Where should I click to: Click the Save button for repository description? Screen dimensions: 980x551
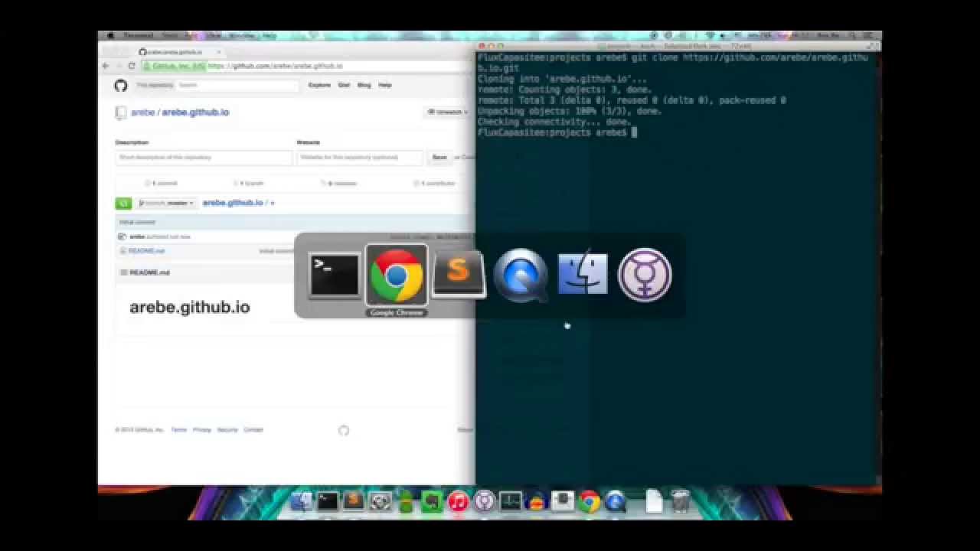pyautogui.click(x=439, y=157)
